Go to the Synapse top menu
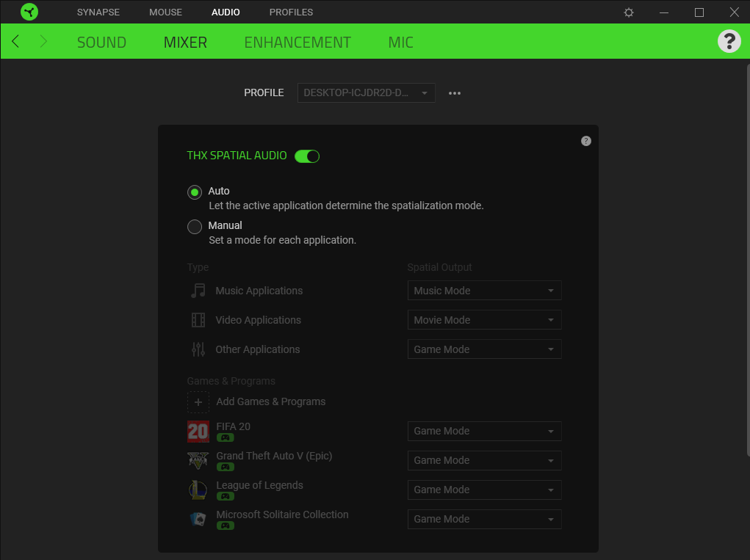750x560 pixels. click(98, 12)
